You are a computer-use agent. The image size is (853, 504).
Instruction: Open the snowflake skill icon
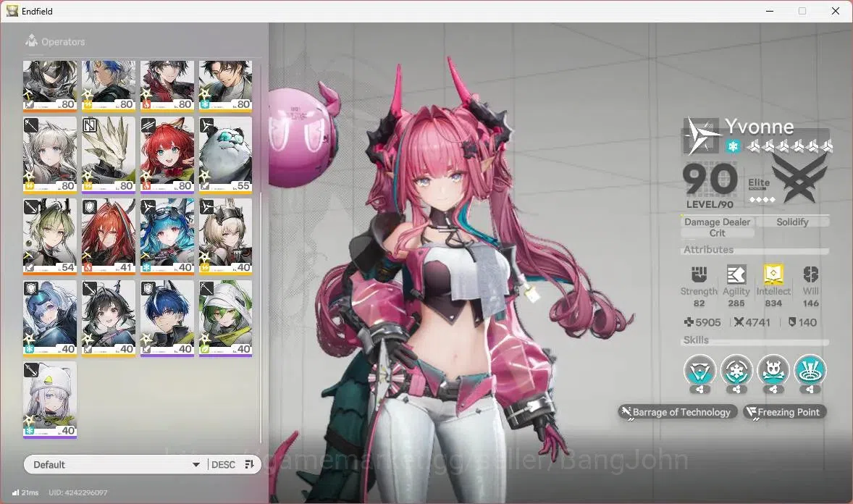(736, 371)
